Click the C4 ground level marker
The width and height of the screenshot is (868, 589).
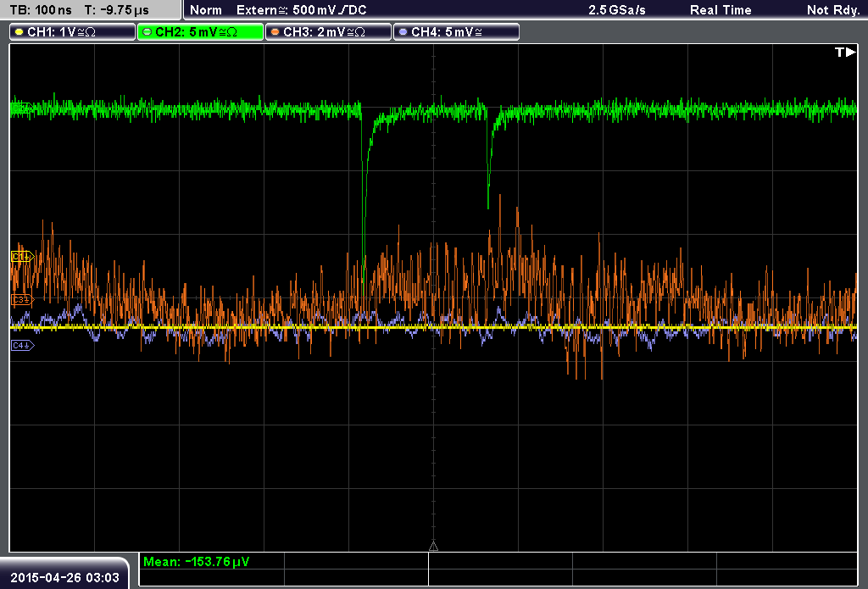[x=23, y=346]
